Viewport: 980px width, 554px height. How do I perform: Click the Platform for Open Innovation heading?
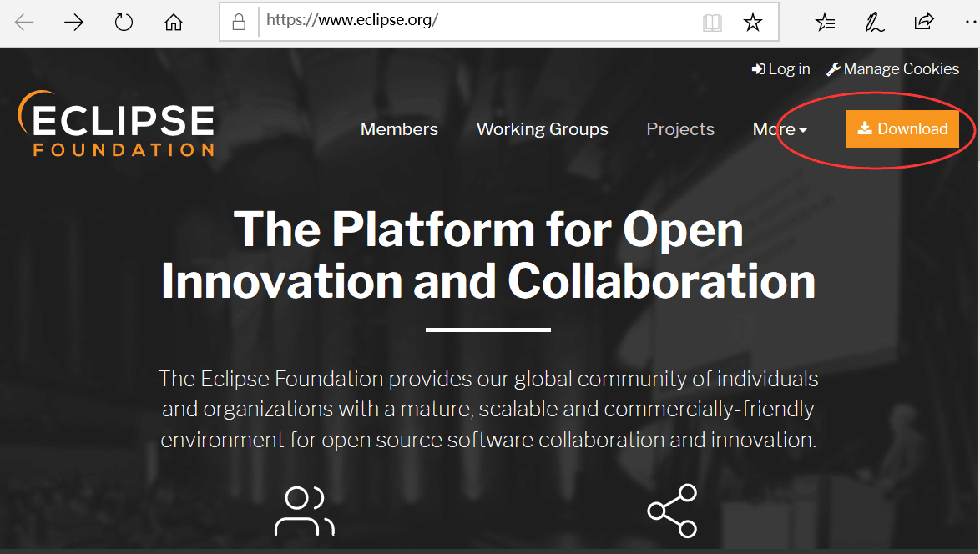[x=488, y=255]
